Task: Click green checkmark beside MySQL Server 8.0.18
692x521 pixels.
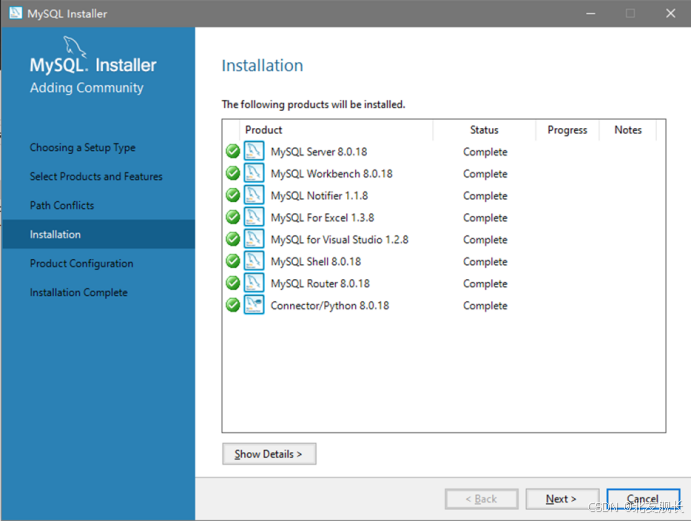Action: click(x=233, y=151)
